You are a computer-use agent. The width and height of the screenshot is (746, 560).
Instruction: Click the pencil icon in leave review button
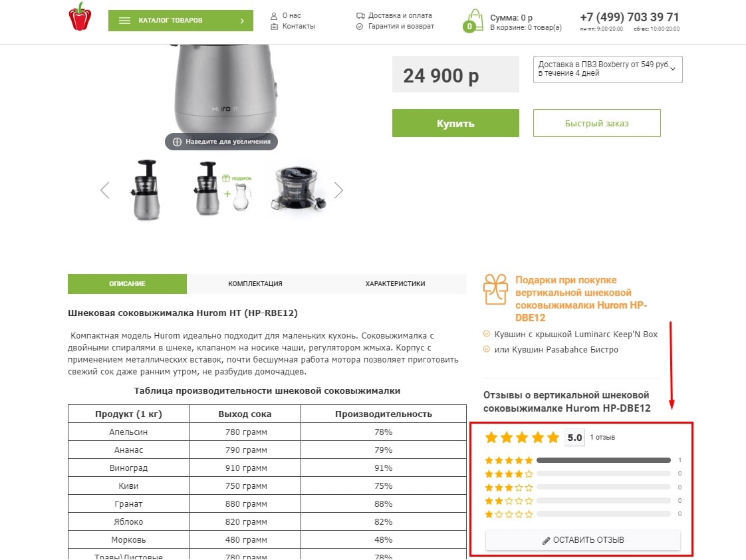click(x=546, y=541)
